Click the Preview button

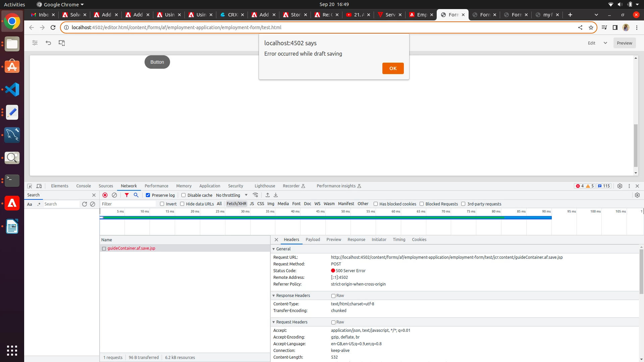pyautogui.click(x=624, y=43)
